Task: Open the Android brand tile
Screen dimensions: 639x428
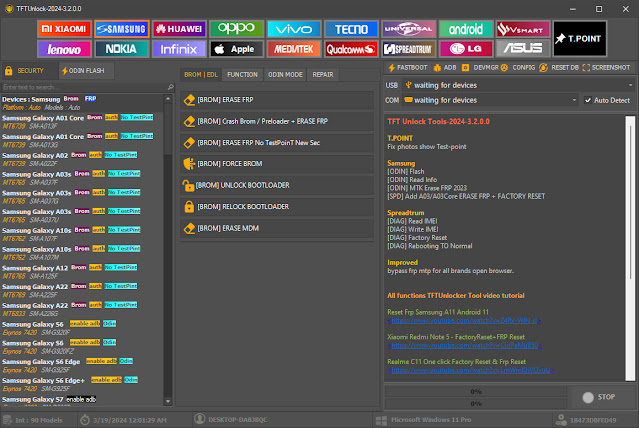Action: [466, 29]
